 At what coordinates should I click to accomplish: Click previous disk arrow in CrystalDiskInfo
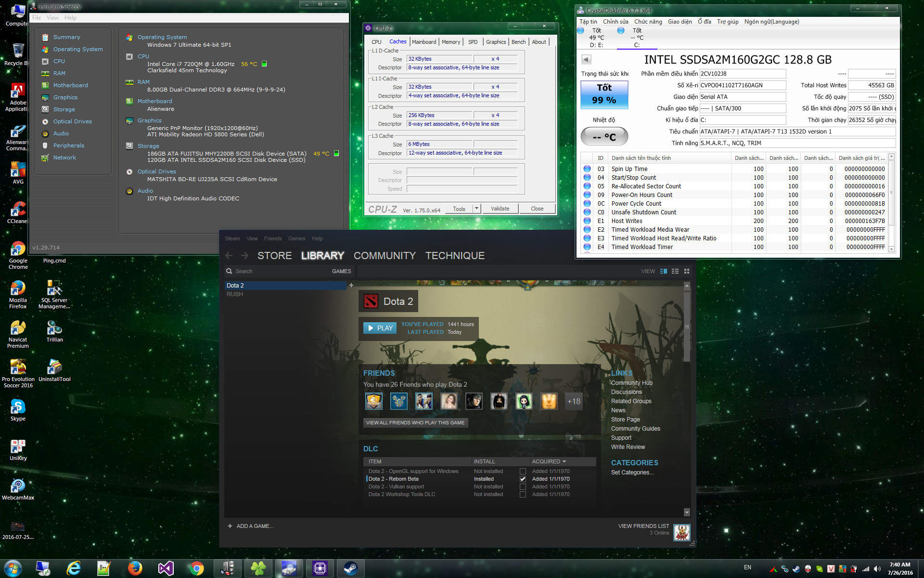[586, 60]
